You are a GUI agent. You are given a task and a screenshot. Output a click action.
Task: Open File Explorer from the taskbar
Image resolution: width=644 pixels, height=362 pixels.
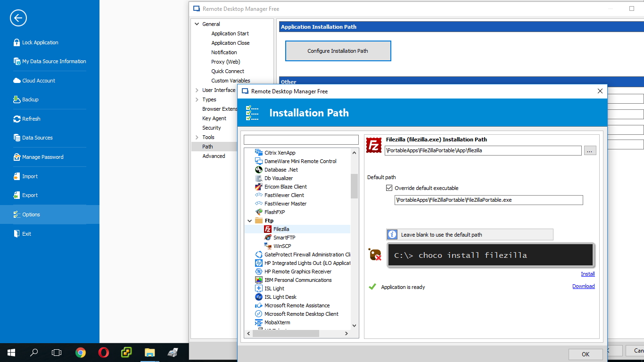coord(149,353)
